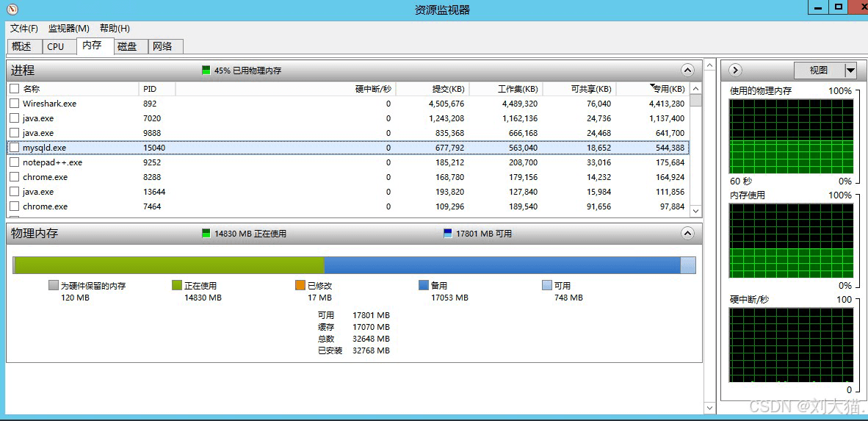This screenshot has width=868, height=421.
Task: Check the java.exe PID 13644 checkbox
Action: (x=15, y=192)
